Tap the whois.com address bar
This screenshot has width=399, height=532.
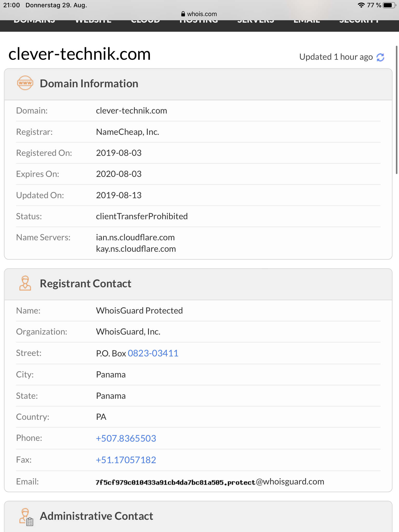click(199, 14)
